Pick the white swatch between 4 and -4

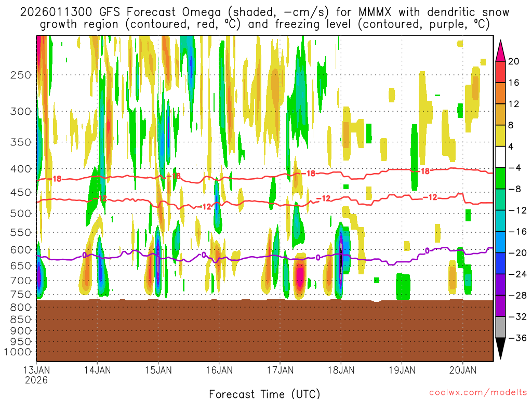(x=501, y=157)
